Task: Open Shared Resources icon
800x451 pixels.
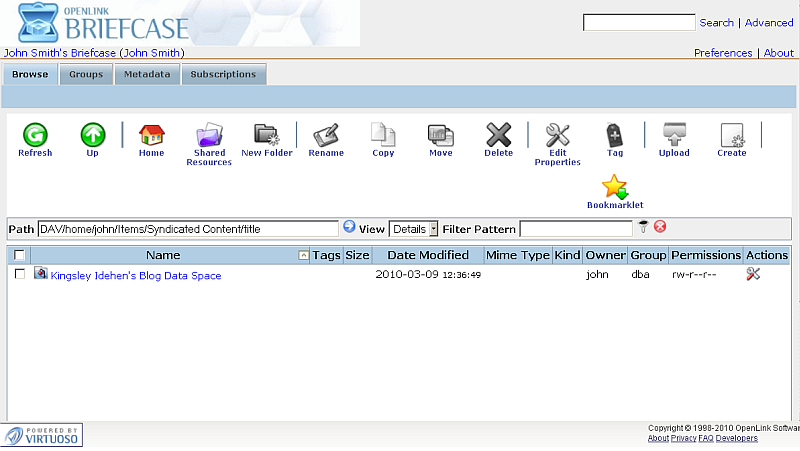Action: point(209,135)
